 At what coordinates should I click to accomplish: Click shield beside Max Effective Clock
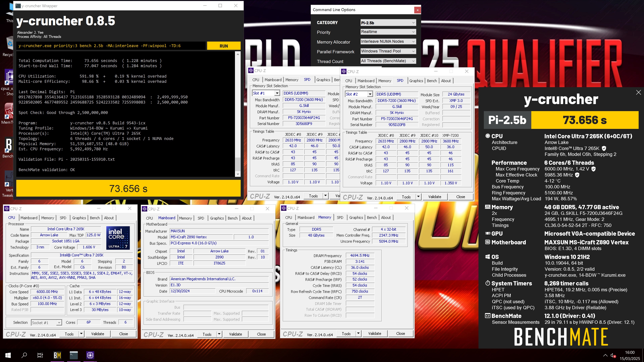pos(577,175)
